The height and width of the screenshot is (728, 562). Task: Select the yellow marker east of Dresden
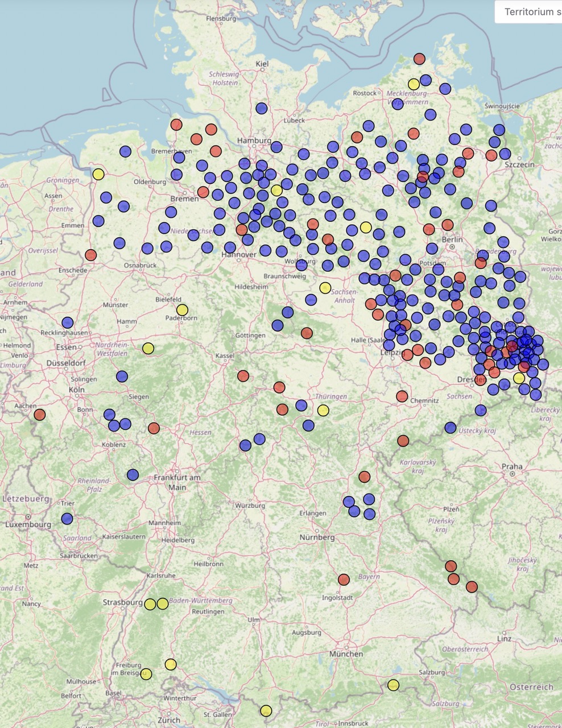click(519, 378)
